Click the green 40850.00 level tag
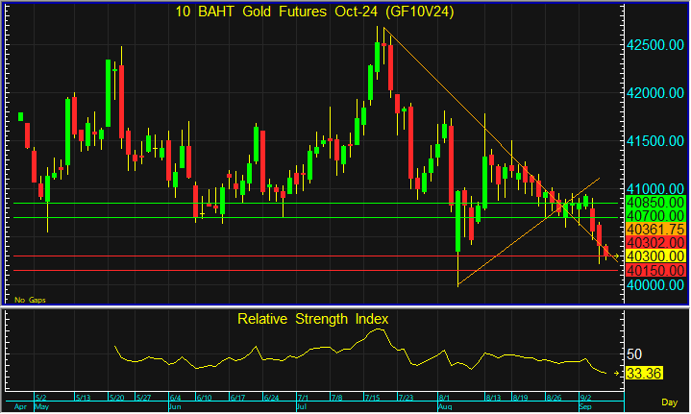This screenshot has width=691, height=414. pyautogui.click(x=655, y=203)
